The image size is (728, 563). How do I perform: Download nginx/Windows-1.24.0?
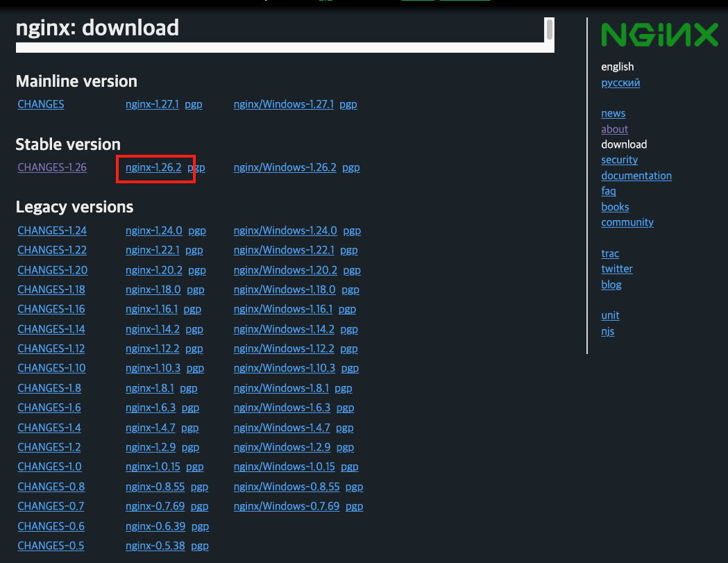click(285, 230)
